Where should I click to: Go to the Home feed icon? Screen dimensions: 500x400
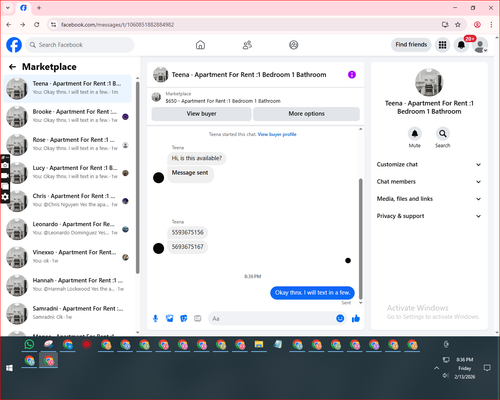[x=200, y=45]
